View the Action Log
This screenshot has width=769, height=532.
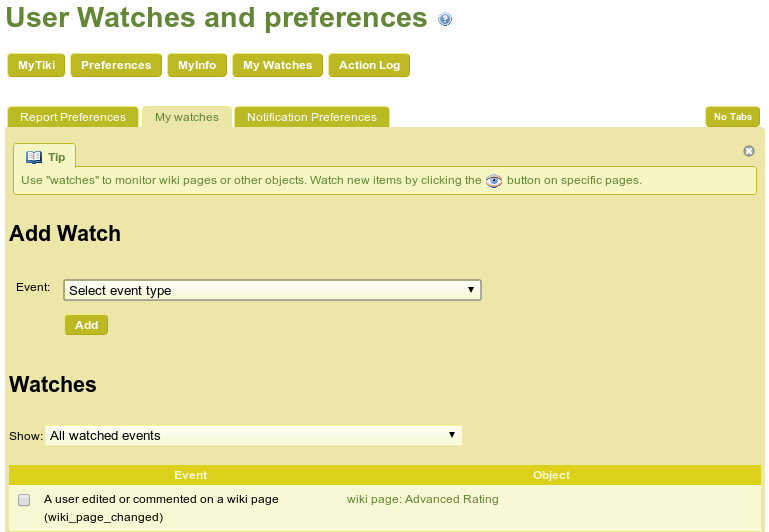point(369,65)
